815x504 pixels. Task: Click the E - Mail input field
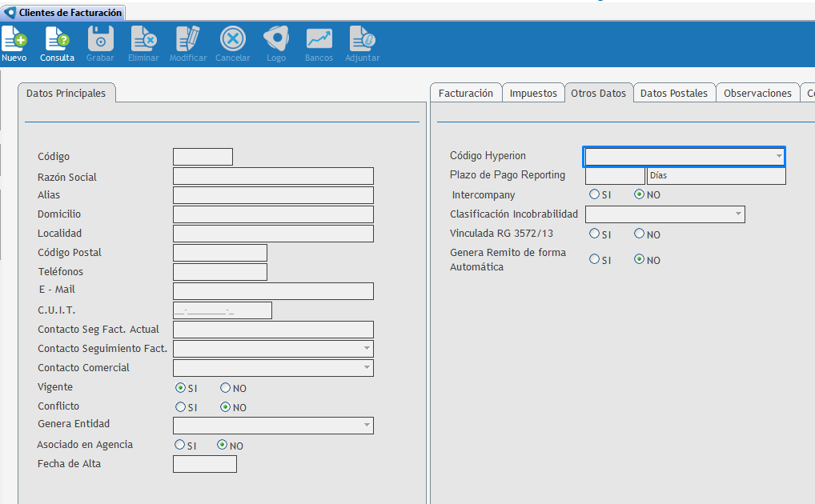click(273, 291)
